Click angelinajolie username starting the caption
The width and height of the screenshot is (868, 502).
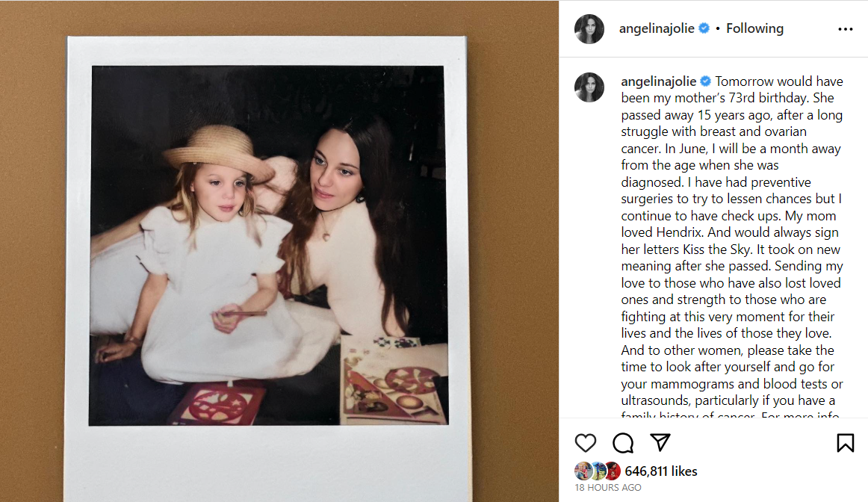click(658, 82)
